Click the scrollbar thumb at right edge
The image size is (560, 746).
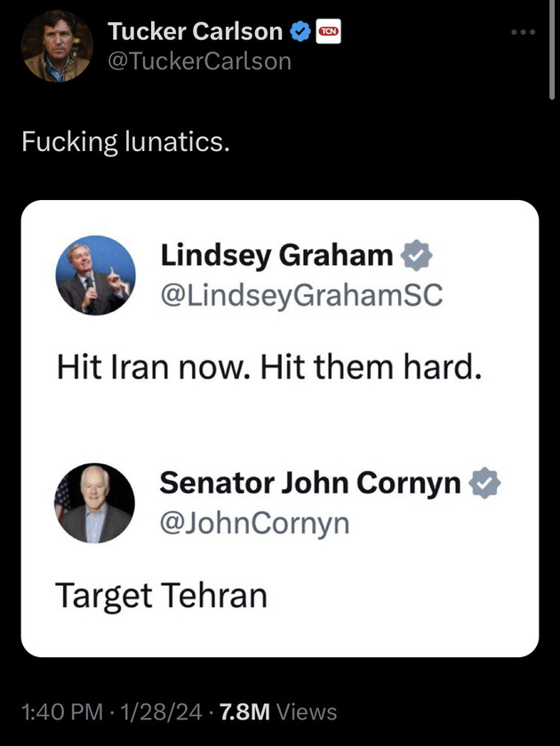coord(552,50)
